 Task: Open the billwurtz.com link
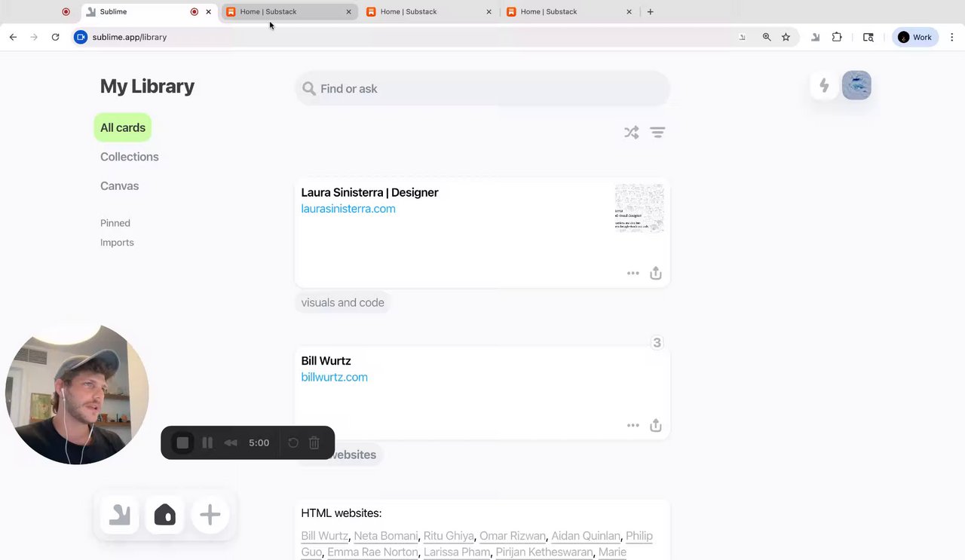coord(334,377)
